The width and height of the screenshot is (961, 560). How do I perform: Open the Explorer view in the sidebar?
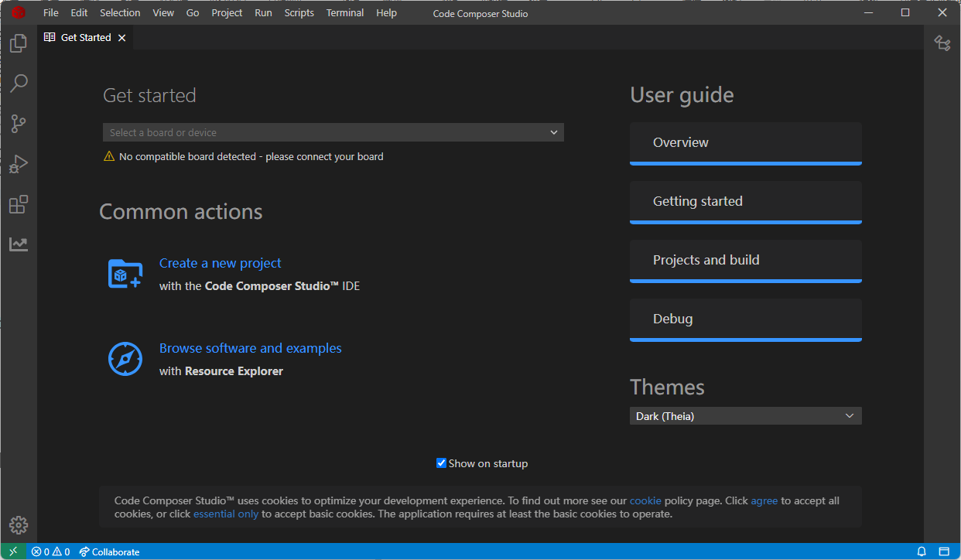pyautogui.click(x=19, y=43)
